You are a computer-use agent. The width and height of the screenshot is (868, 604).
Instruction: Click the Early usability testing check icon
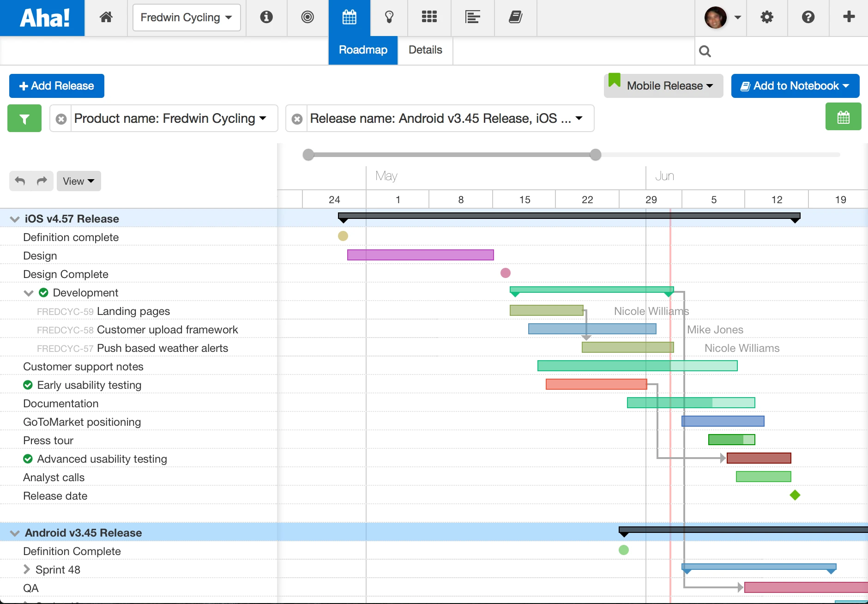pyautogui.click(x=28, y=385)
